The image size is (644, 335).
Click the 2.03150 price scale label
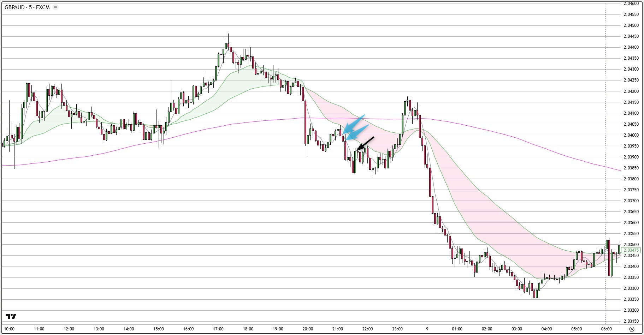631,321
